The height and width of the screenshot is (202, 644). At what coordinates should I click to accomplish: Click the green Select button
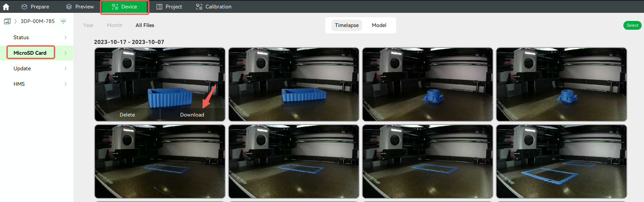click(632, 25)
